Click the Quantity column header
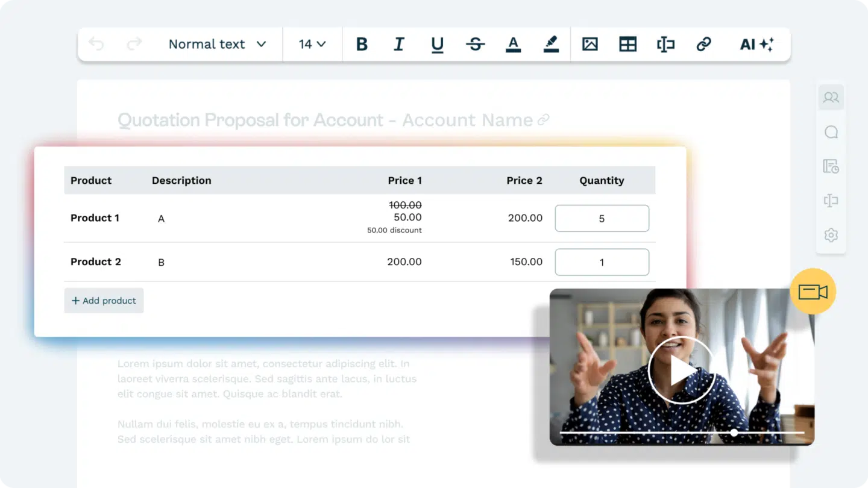868x488 pixels. [602, 180]
